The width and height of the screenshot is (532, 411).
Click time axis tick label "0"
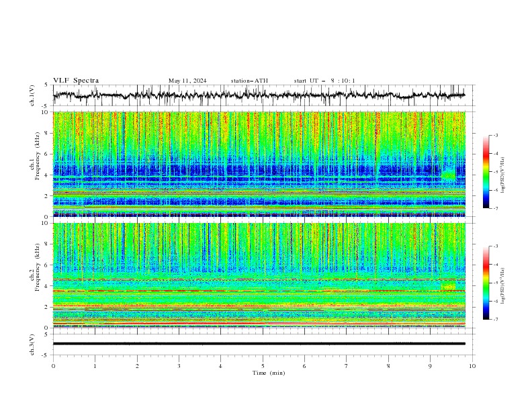point(53,366)
